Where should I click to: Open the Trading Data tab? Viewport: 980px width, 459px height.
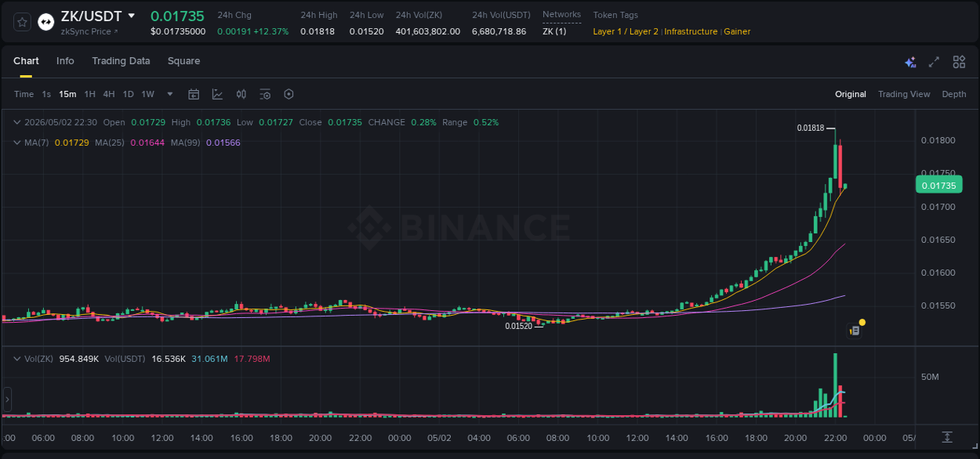coord(121,61)
